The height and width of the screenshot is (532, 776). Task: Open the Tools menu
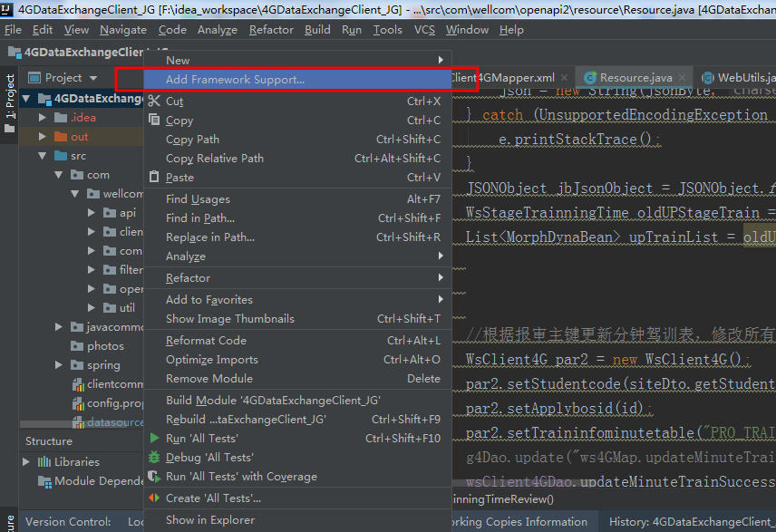click(387, 30)
